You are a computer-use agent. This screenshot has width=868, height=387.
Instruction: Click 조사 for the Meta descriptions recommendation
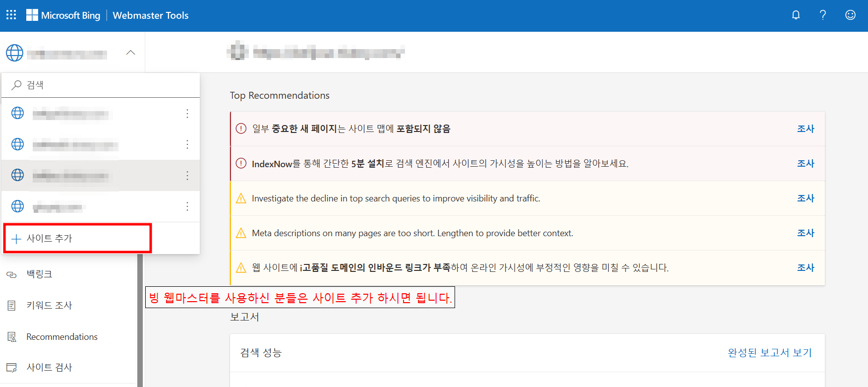coord(806,233)
